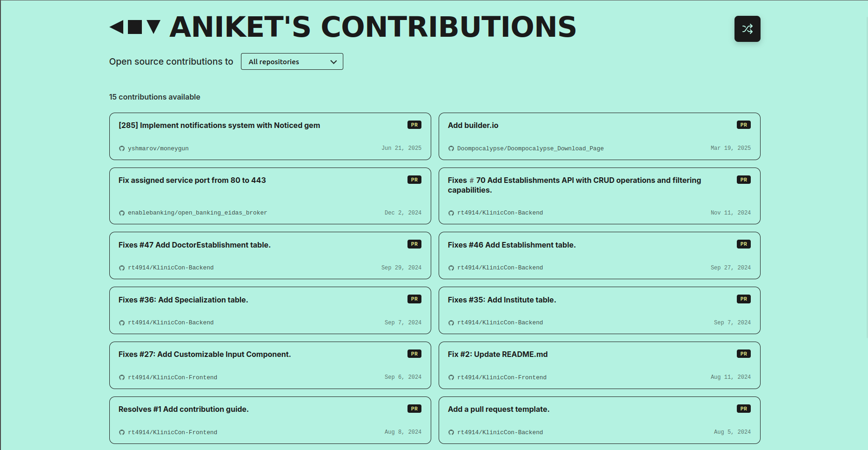Viewport: 868px width, 450px height.
Task: Open the Fixes #47 Add DoctorEstablishment table card
Action: [x=270, y=255]
